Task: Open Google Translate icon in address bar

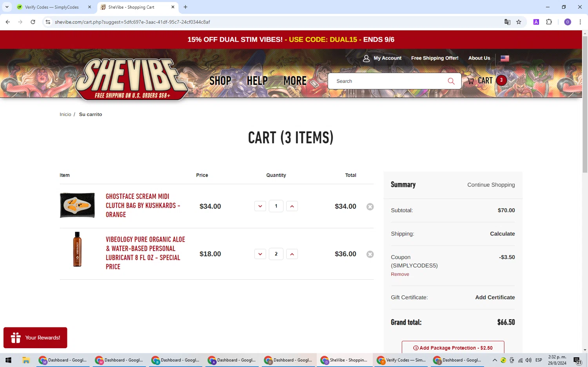Action: pos(507,22)
